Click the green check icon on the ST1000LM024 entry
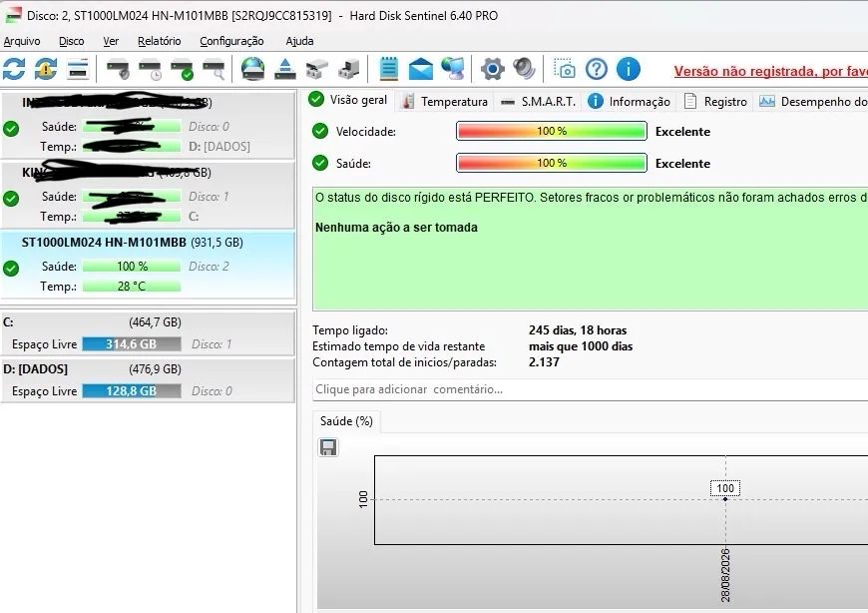Viewport: 868px width, 613px height. 11,269
